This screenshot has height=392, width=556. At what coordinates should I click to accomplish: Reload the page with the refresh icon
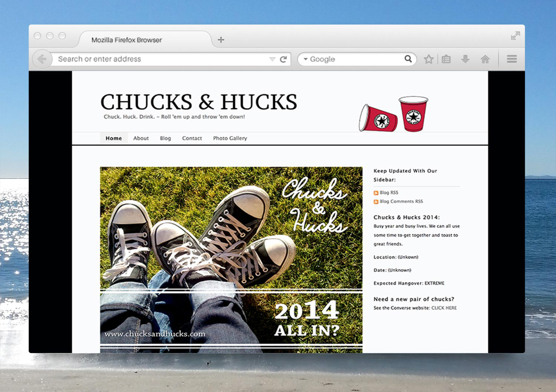click(284, 59)
